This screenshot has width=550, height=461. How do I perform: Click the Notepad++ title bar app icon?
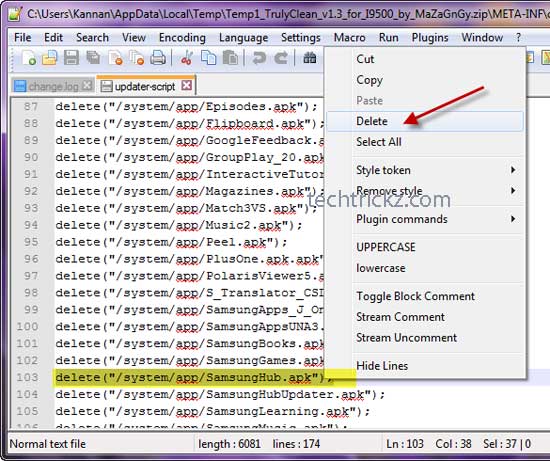click(x=14, y=13)
